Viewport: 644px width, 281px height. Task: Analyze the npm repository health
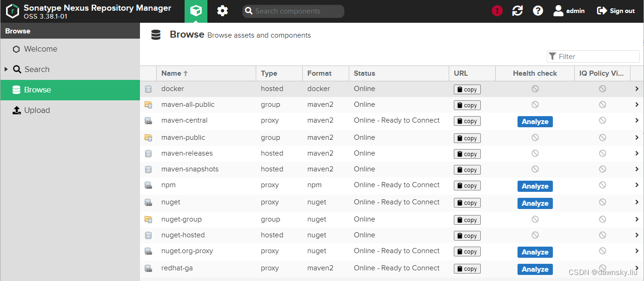(x=535, y=186)
